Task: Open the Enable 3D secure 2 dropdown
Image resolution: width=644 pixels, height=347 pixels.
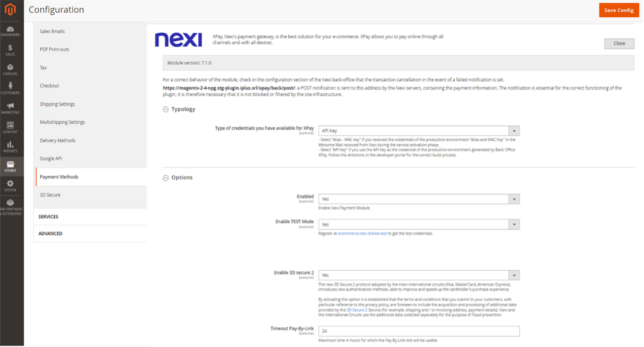Action: (x=419, y=275)
